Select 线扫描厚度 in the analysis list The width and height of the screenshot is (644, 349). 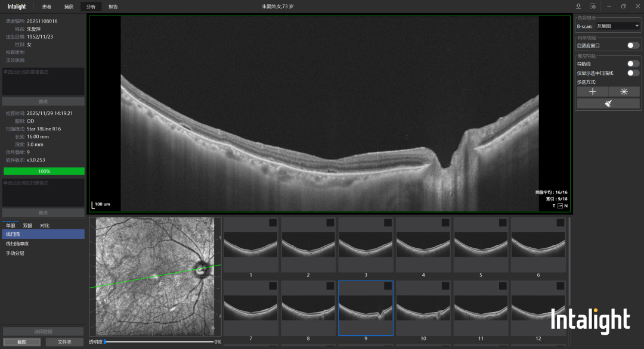[18, 244]
